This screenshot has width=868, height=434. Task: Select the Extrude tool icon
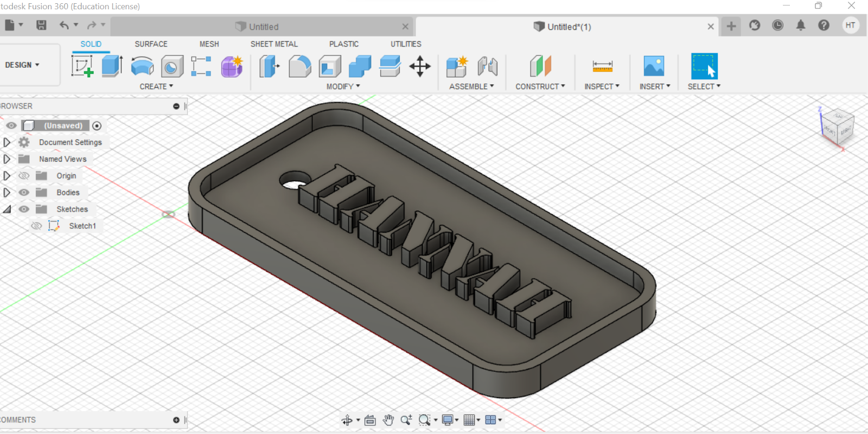112,66
